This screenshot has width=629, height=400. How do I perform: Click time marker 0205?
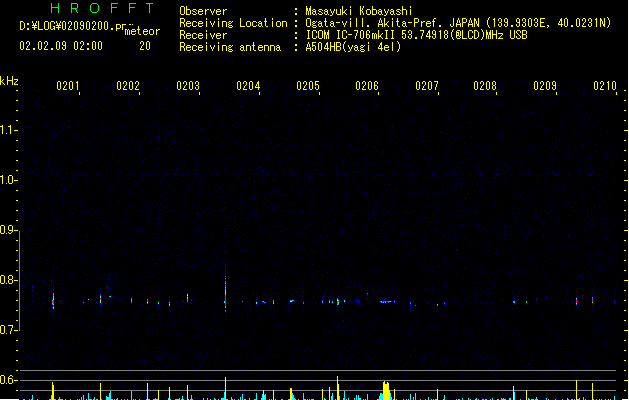308,86
